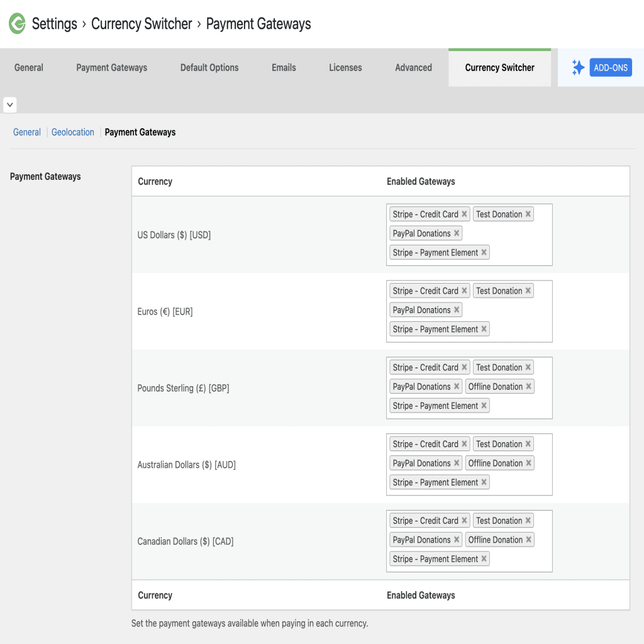Viewport: 644px width, 644px height.
Task: Click the US Dollars ($) [USD] label
Action: pyautogui.click(x=174, y=235)
